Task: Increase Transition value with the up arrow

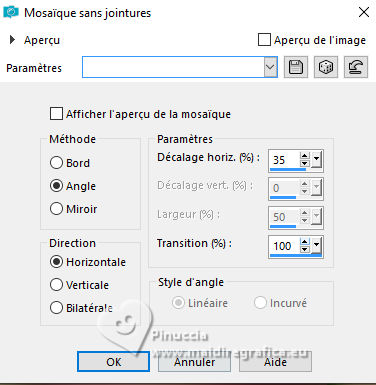Action: click(304, 242)
